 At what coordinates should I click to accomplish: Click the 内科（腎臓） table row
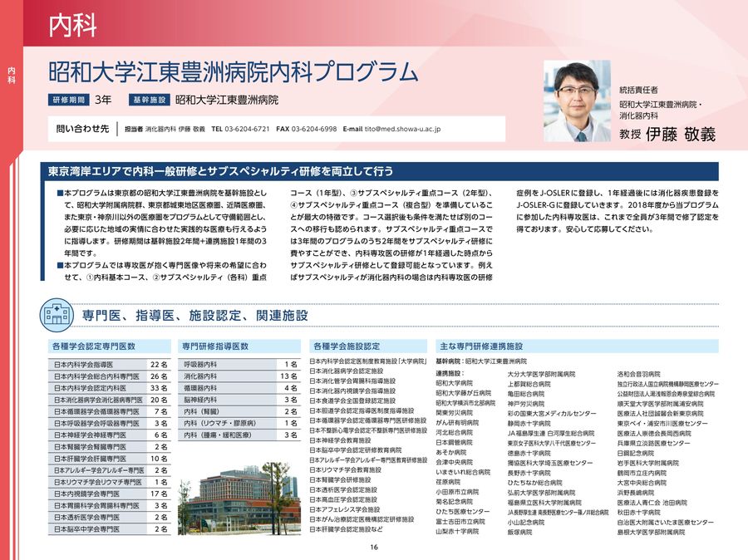click(239, 411)
